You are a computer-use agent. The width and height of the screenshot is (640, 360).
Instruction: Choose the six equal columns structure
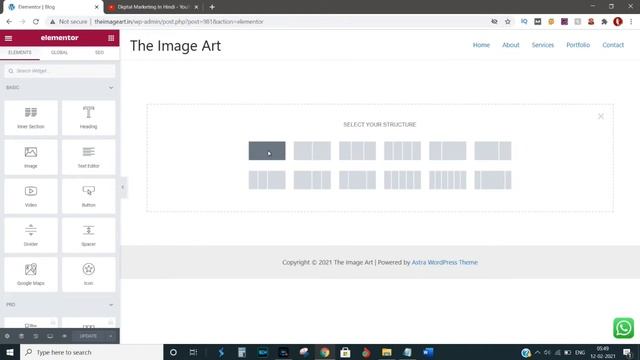click(448, 180)
